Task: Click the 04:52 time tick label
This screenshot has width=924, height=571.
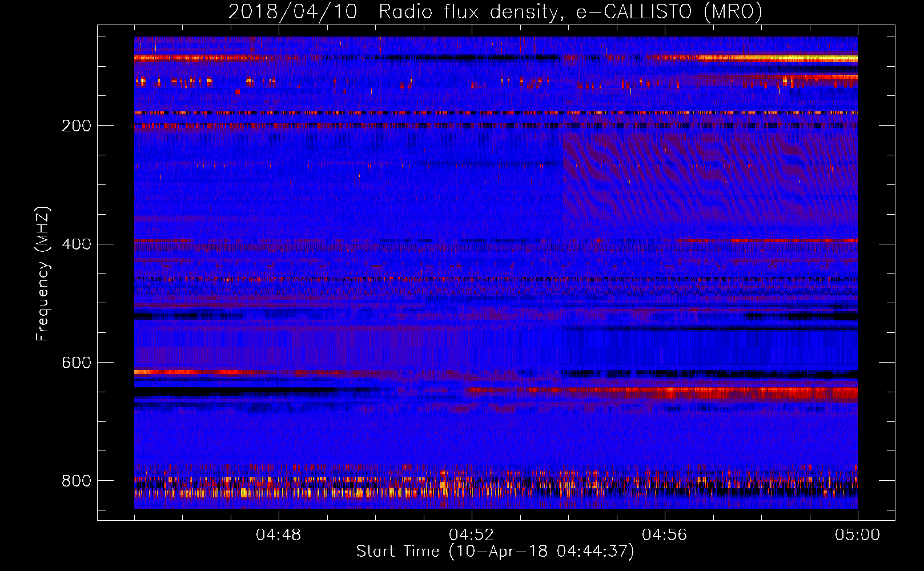Action: [471, 535]
